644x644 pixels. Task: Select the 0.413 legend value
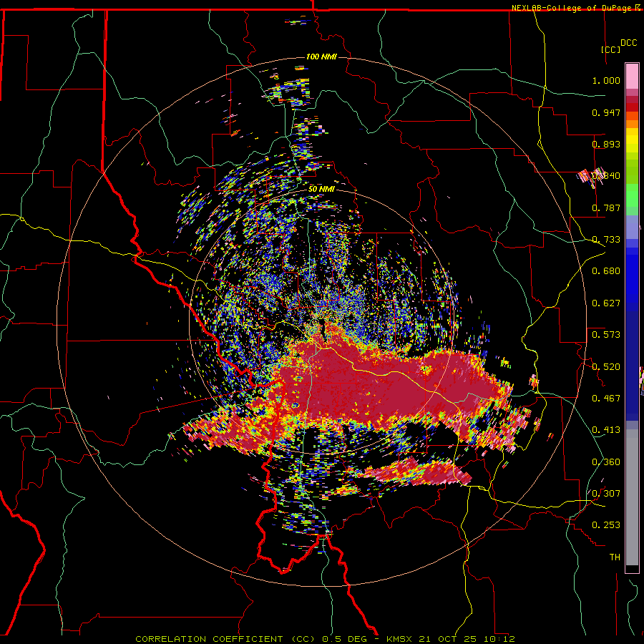[606, 430]
